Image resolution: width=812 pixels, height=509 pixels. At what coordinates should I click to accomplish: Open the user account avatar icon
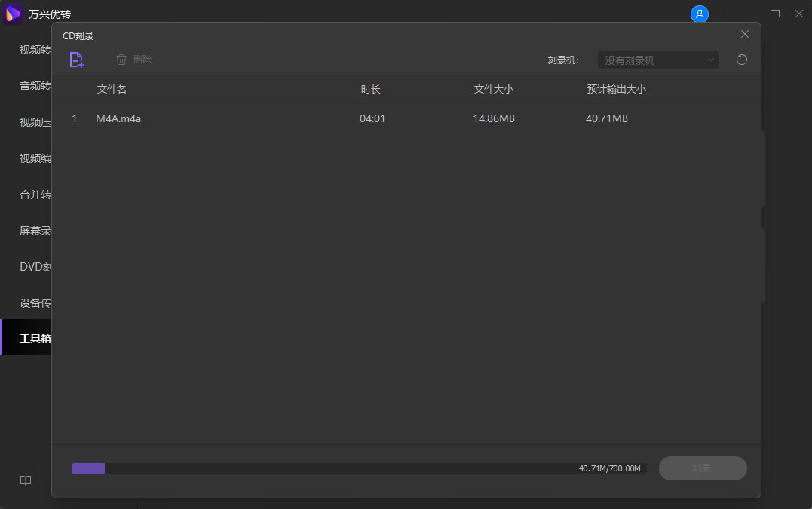pos(700,14)
